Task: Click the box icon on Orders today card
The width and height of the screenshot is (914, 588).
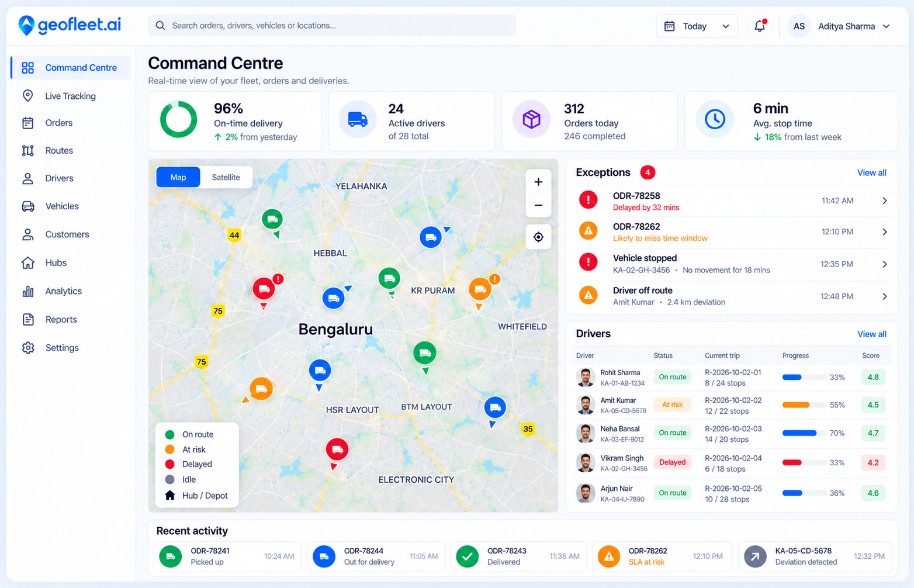Action: (531, 119)
